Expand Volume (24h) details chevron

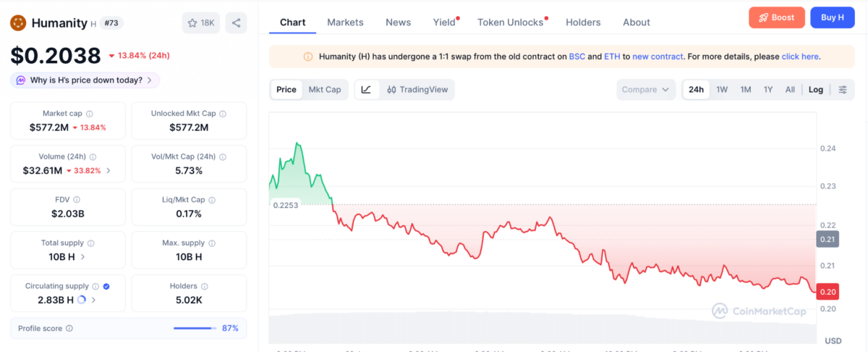(x=109, y=171)
